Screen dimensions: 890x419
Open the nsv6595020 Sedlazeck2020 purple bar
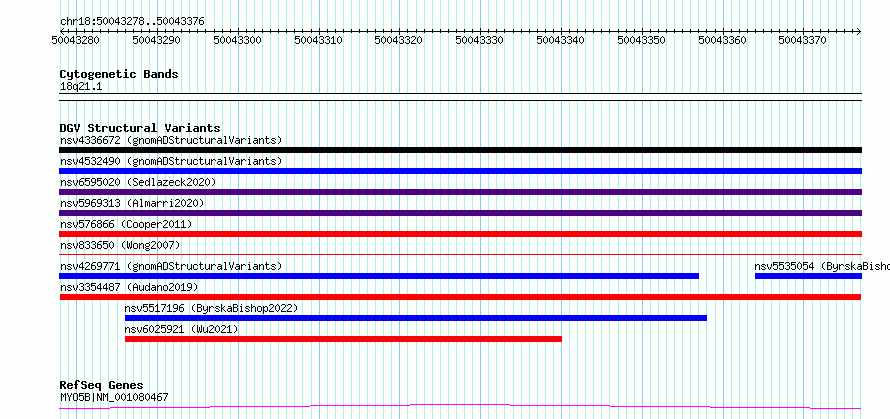(x=460, y=192)
